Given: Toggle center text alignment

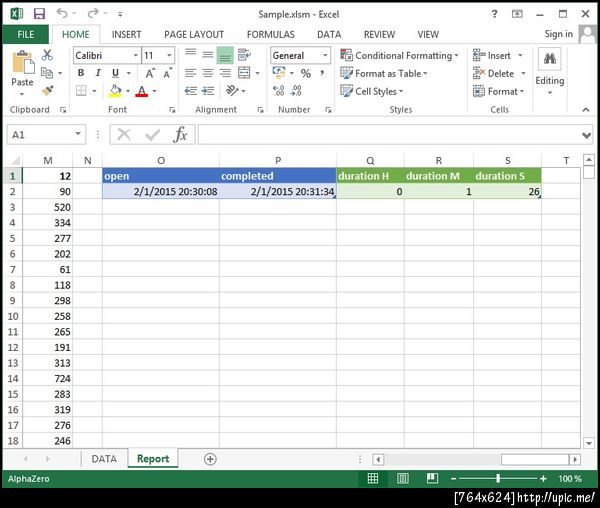Looking at the screenshot, I should (208, 73).
